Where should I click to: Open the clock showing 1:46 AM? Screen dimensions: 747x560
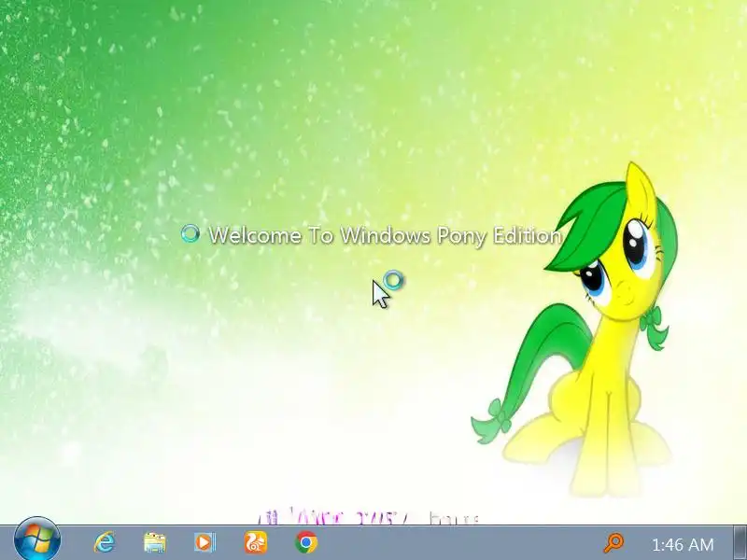683,544
